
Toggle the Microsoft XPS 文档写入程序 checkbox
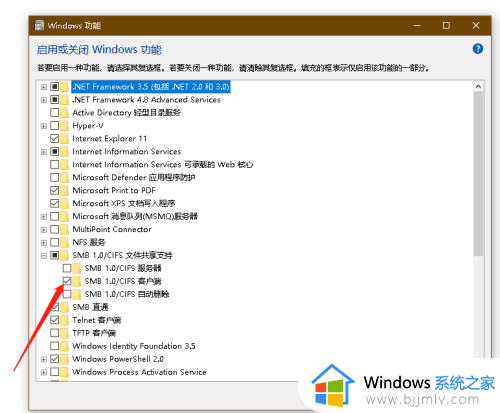(x=55, y=203)
